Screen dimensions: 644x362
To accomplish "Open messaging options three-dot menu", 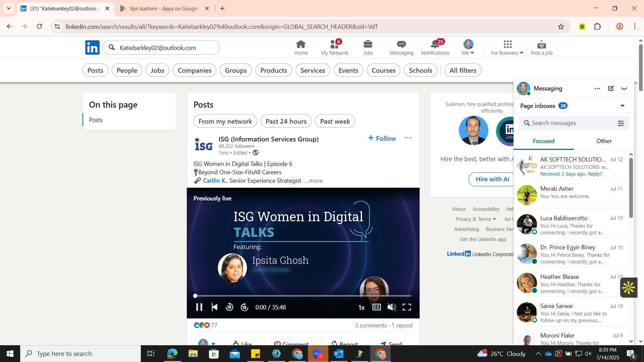I will pyautogui.click(x=597, y=88).
